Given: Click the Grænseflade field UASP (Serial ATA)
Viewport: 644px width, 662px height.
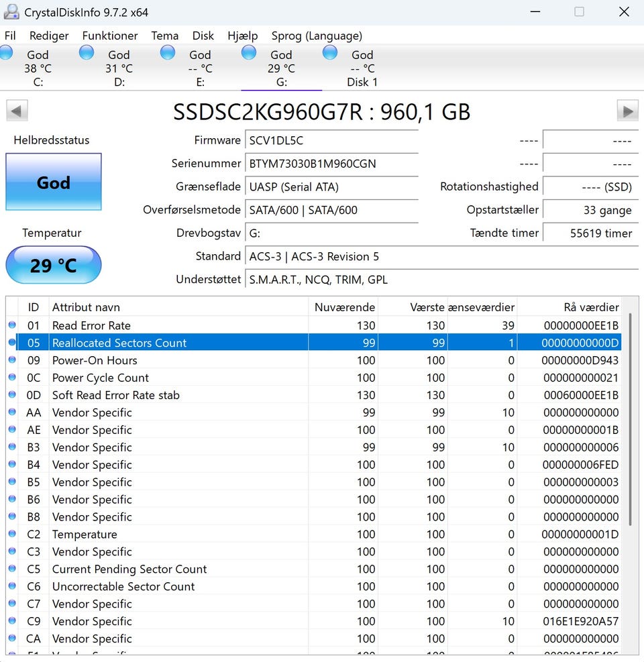Looking at the screenshot, I should click(331, 187).
